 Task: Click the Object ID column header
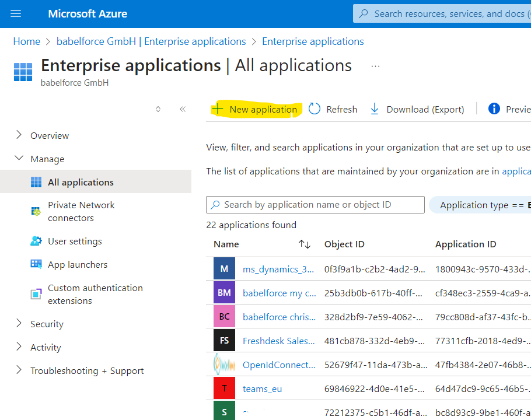coord(344,244)
